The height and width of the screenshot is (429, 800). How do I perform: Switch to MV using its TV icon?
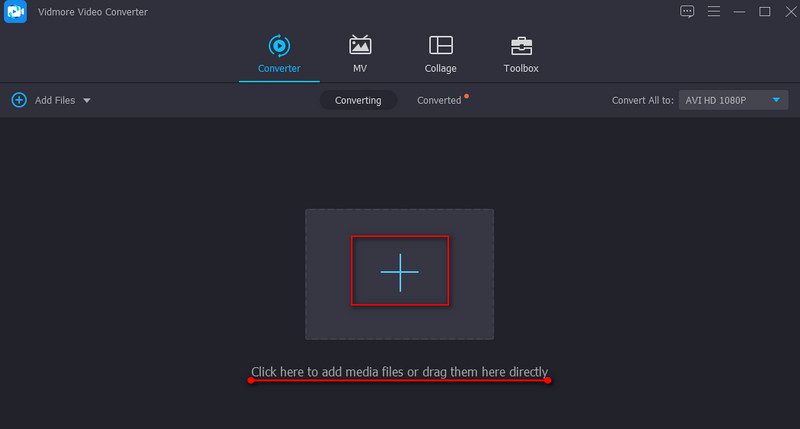click(360, 45)
